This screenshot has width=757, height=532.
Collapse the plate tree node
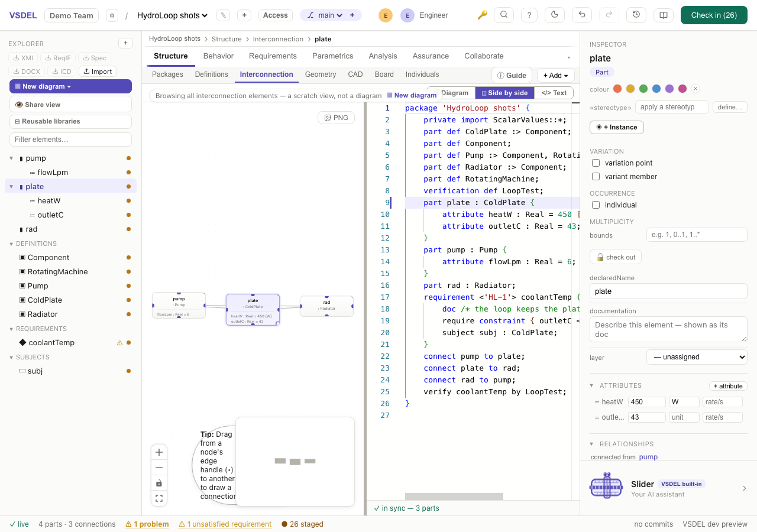(11, 187)
